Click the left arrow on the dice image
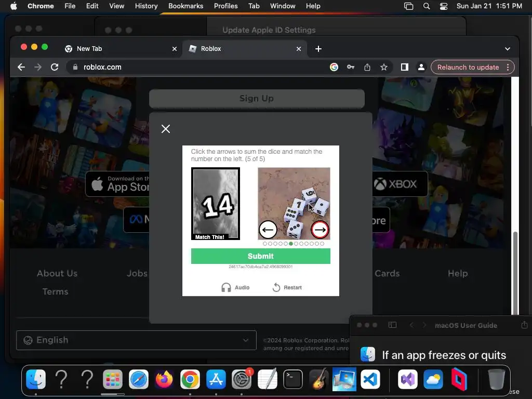Viewport: 532px width, 399px height. click(x=268, y=230)
